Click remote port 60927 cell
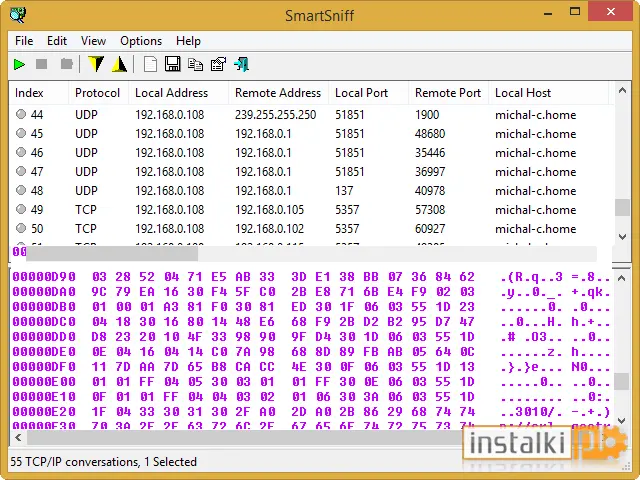The height and width of the screenshot is (480, 640). click(x=430, y=229)
